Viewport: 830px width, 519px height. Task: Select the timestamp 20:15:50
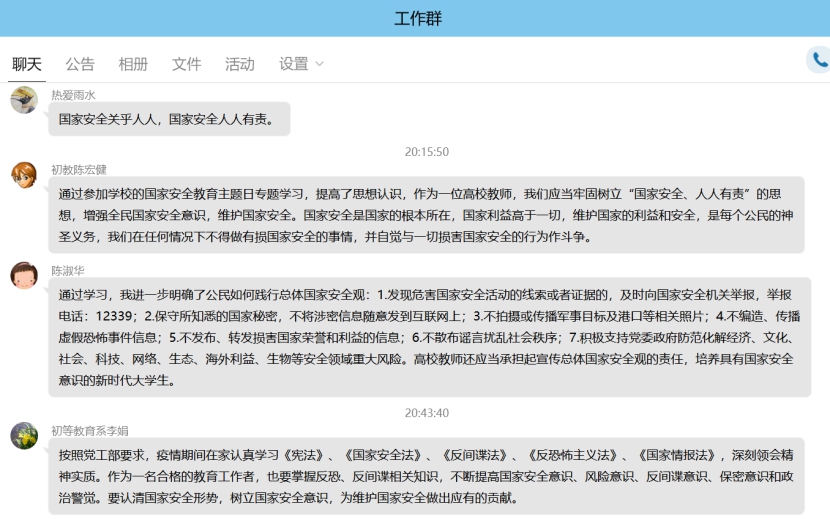pos(427,152)
